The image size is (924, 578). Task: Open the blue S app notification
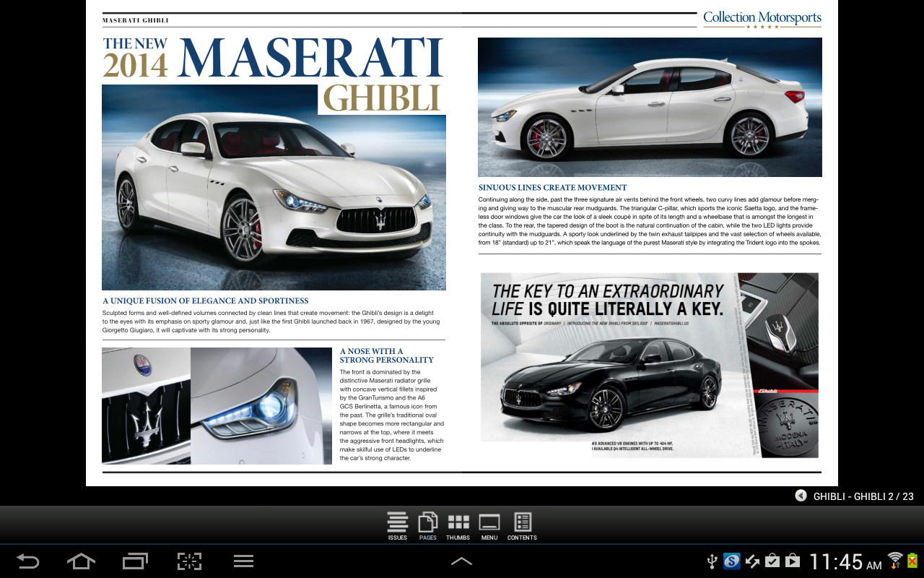731,561
